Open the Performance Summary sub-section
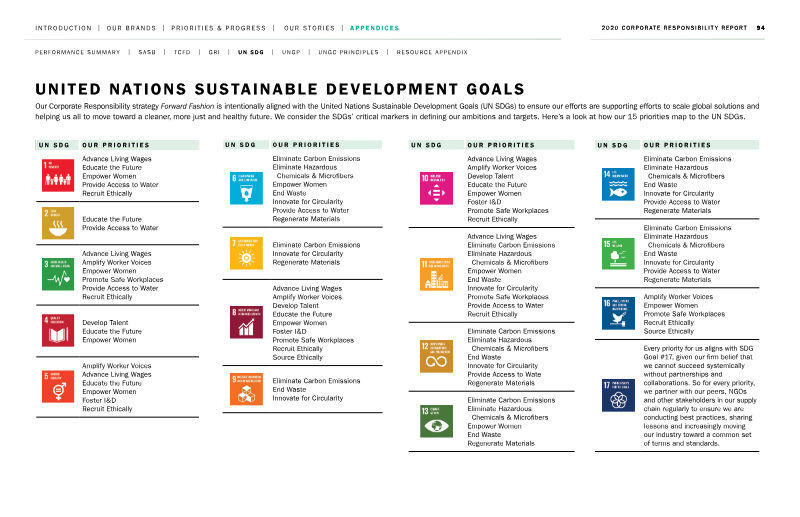The image size is (800, 517). [x=78, y=52]
